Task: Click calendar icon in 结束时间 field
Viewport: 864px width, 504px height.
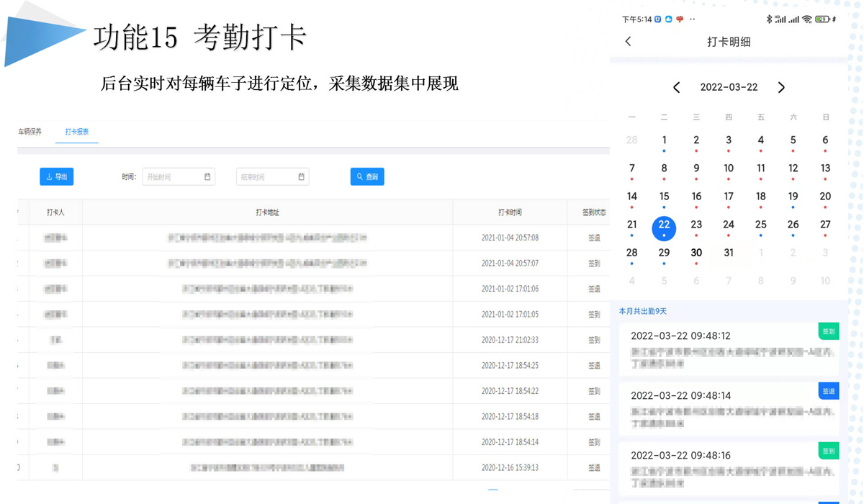Action: tap(301, 176)
